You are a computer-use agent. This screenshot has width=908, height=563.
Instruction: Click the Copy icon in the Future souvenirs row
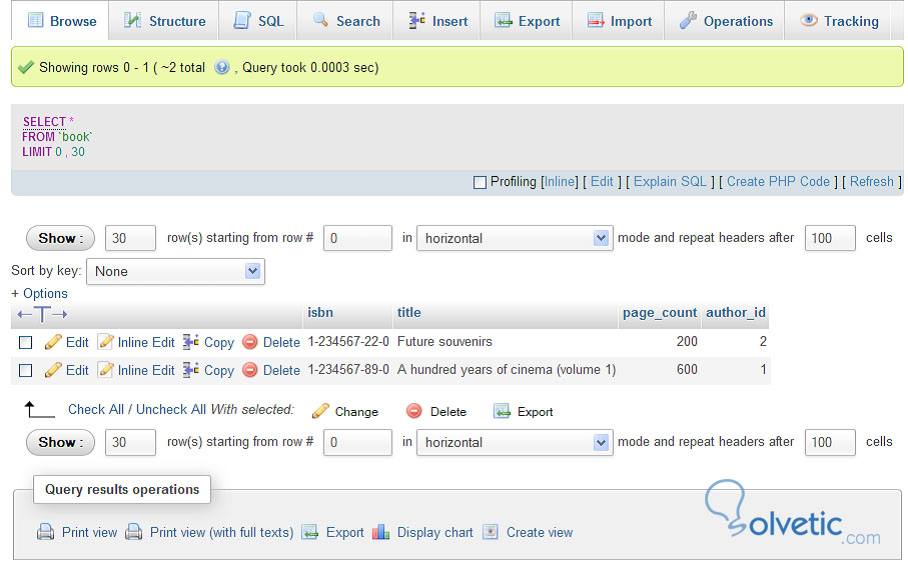(191, 342)
